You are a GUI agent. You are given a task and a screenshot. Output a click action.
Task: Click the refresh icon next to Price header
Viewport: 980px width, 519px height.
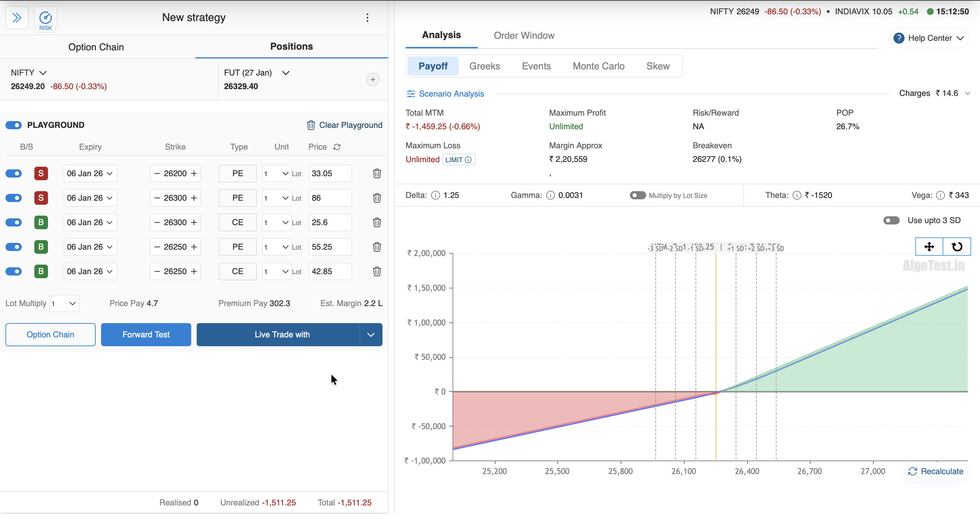coord(337,147)
